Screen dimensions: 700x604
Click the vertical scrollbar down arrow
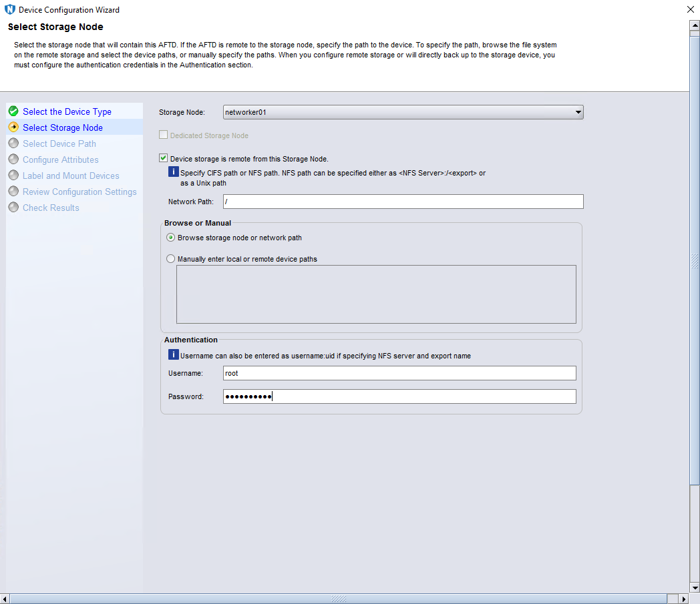[x=694, y=587]
